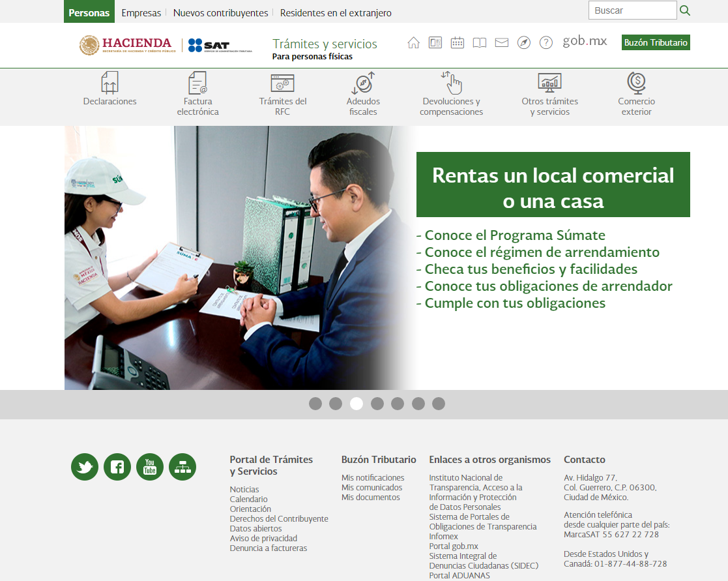This screenshot has height=581, width=728.
Task: Select the fourth carousel slide dot
Action: tap(377, 404)
